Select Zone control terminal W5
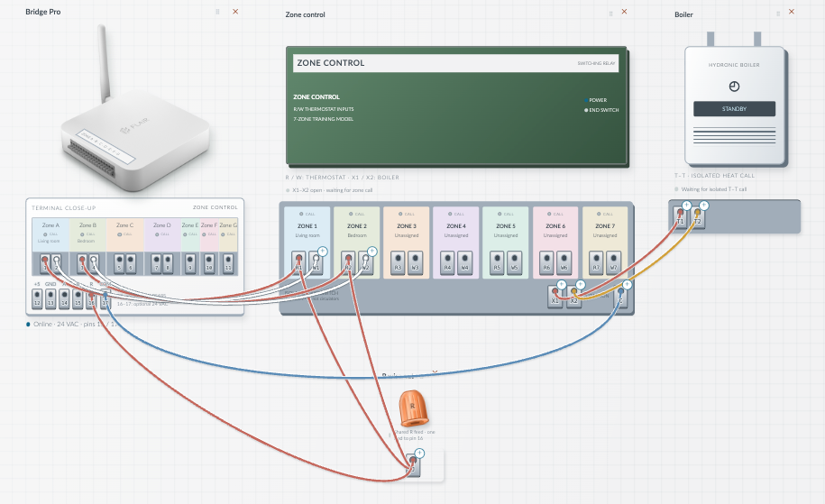825x504 pixels. click(x=514, y=261)
